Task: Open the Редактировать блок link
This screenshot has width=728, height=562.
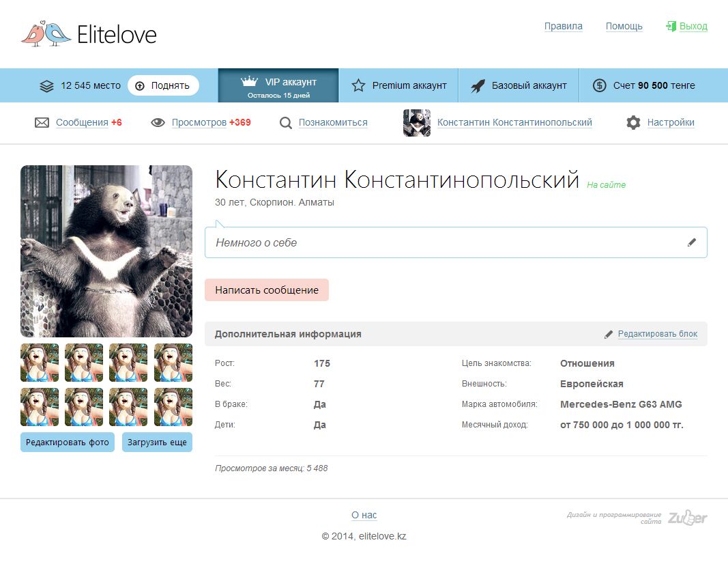Action: tap(657, 334)
